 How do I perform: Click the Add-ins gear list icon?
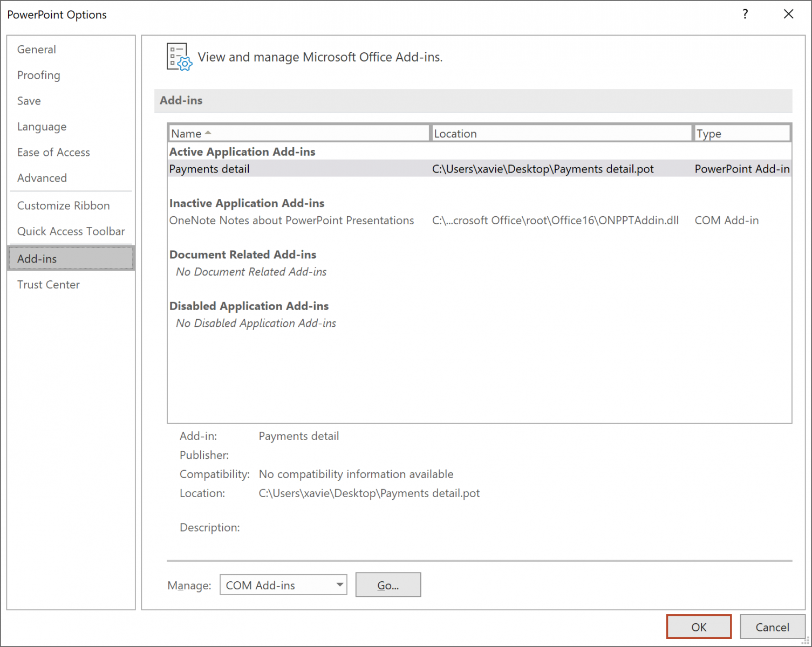click(x=179, y=57)
